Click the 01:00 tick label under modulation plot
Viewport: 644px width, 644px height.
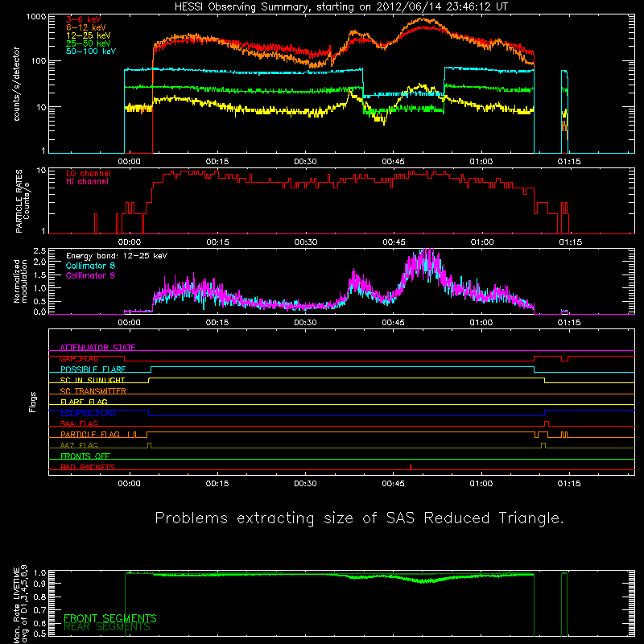tap(481, 323)
